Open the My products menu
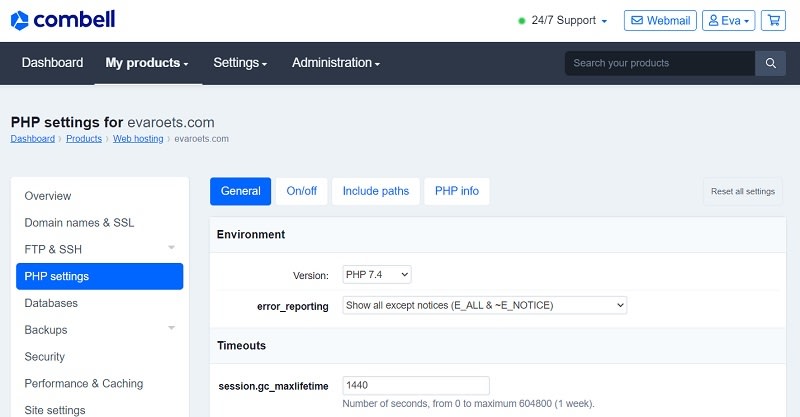Viewport: 800px width, 417px height. pyautogui.click(x=147, y=63)
